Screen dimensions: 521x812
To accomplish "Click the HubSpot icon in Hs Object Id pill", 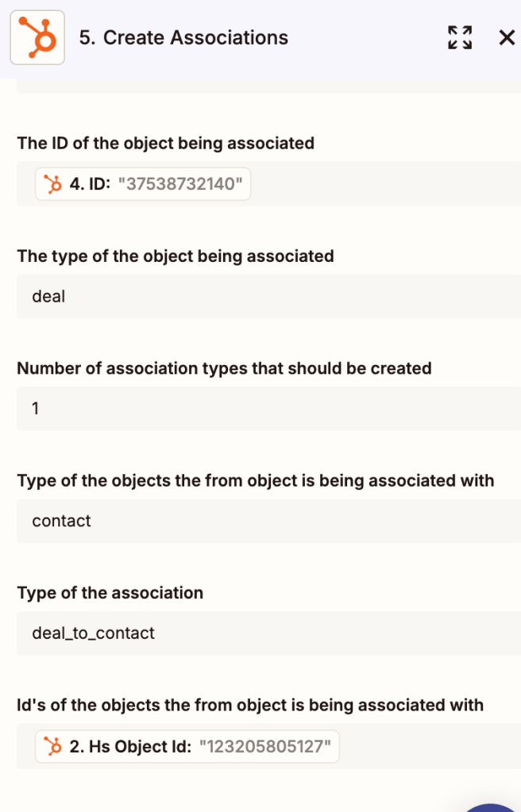I will 53,746.
